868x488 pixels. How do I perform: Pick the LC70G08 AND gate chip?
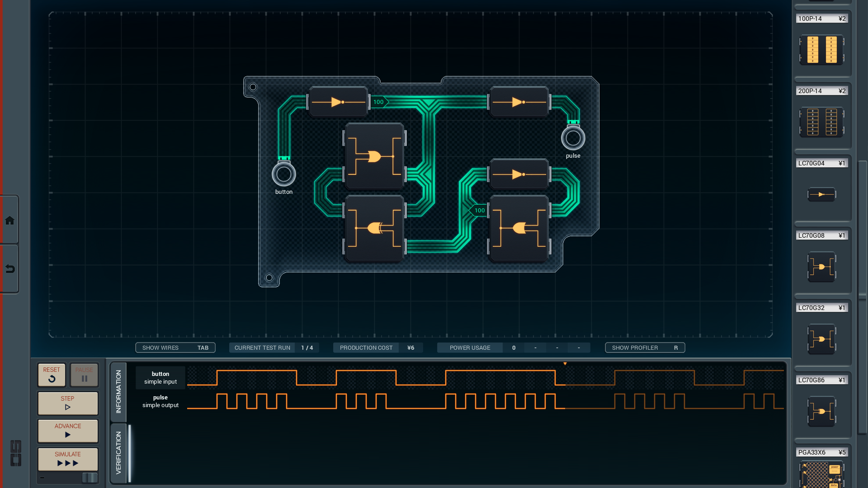coord(821,267)
